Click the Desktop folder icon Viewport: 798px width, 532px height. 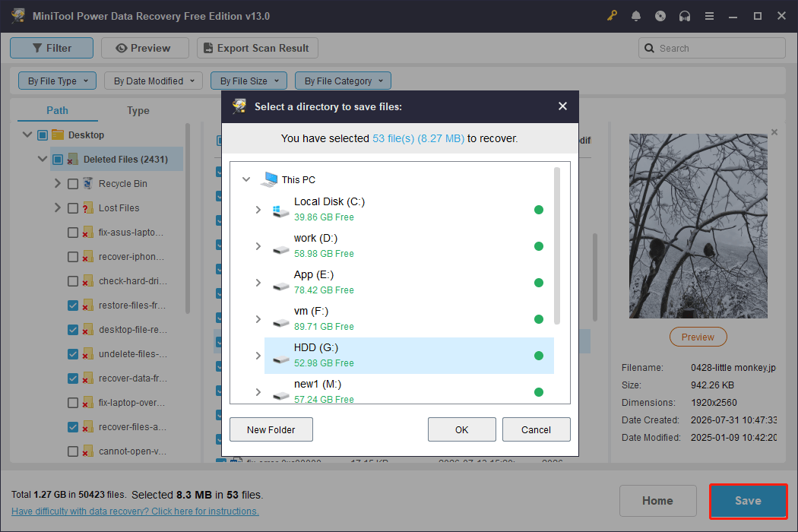(58, 135)
